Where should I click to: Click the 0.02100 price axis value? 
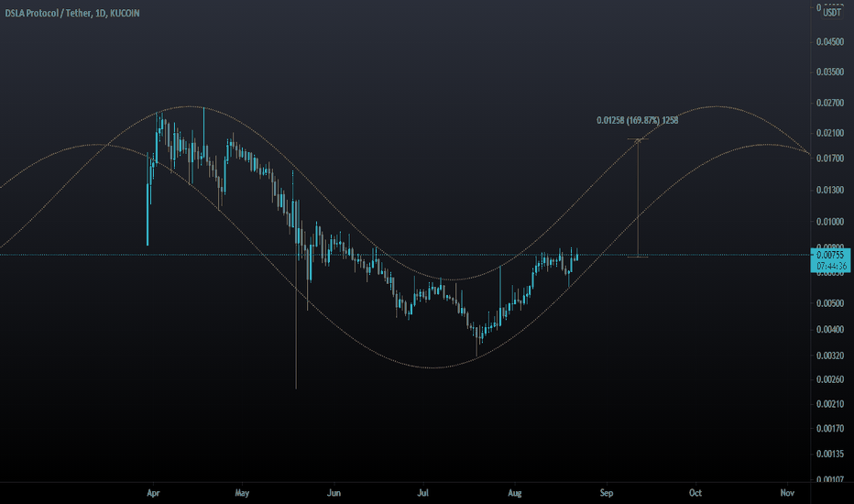(x=830, y=133)
